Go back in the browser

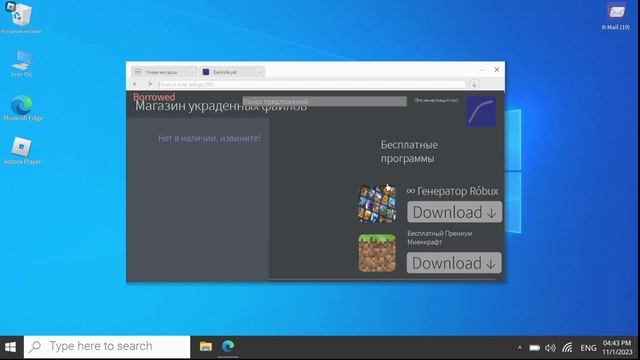point(135,84)
